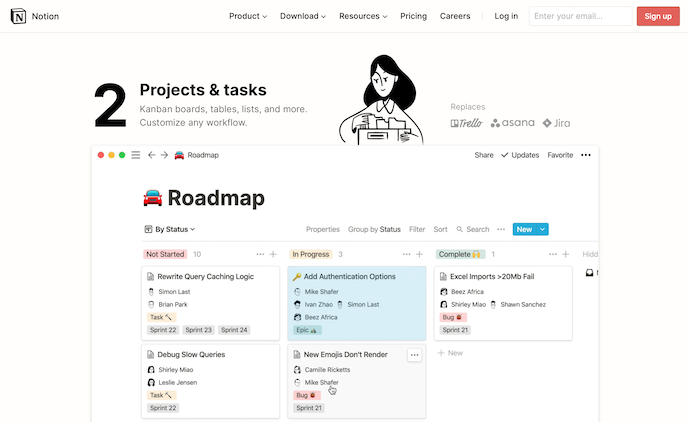Image resolution: width=688 pixels, height=422 pixels.
Task: Click the Notion logo icon
Action: [x=18, y=16]
